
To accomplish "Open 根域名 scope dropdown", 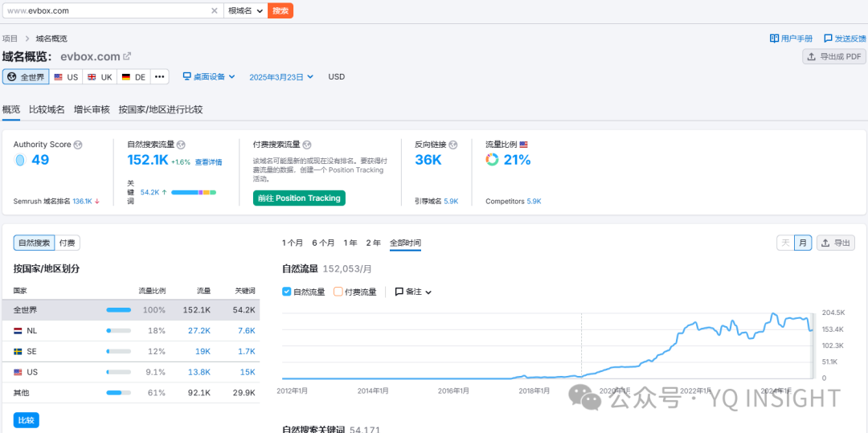I will [x=245, y=10].
